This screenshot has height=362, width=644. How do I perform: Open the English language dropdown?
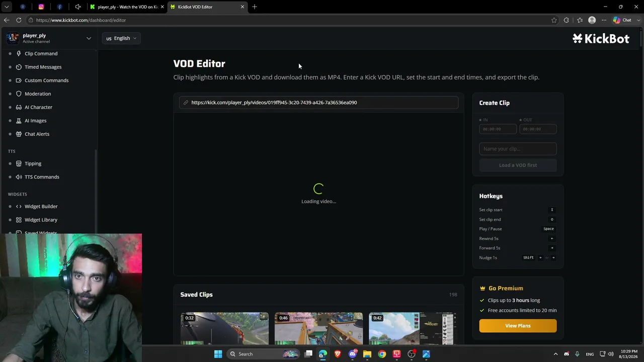point(121,38)
